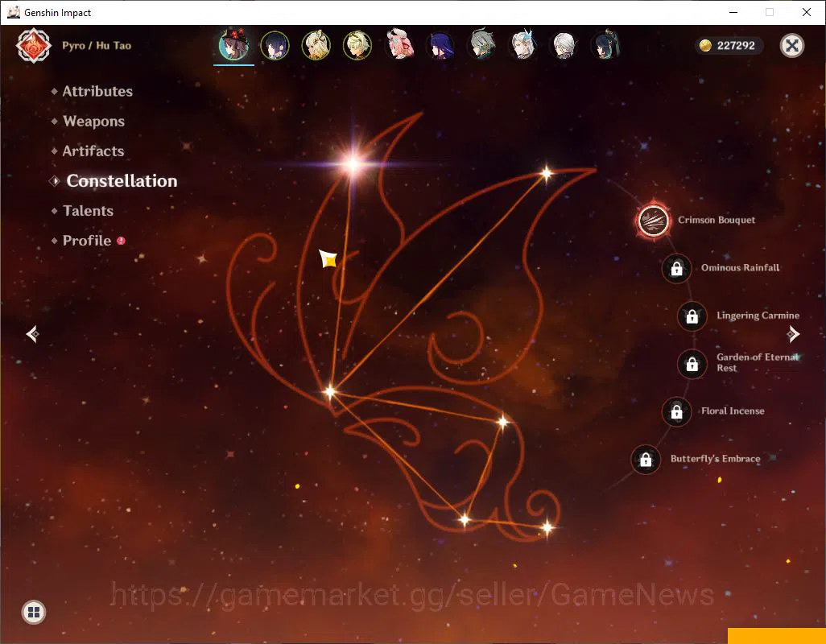The image size is (826, 644).
Task: Click the 'Ominous Rainfall' label
Action: point(740,267)
